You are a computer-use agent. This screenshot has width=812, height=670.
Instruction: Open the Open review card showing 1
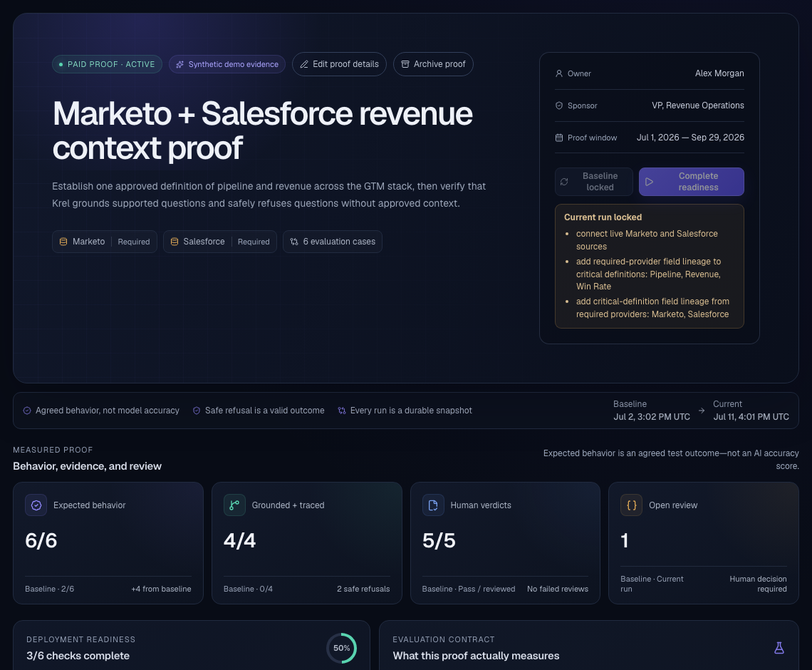(x=704, y=543)
